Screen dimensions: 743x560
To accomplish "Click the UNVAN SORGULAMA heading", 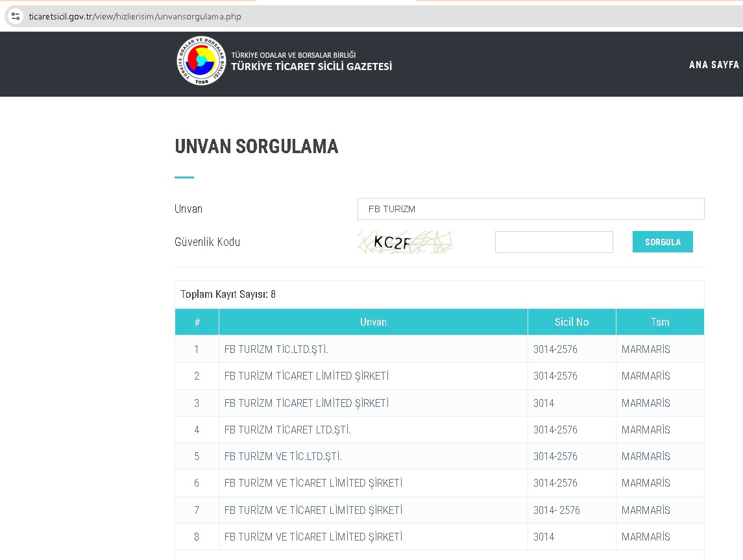I will [256, 147].
